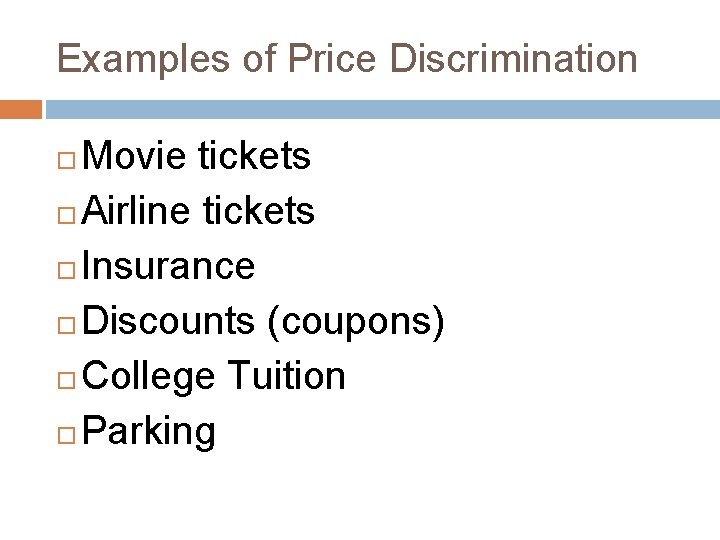Select the Movie tickets line
The width and height of the screenshot is (720, 540).
tap(197, 156)
